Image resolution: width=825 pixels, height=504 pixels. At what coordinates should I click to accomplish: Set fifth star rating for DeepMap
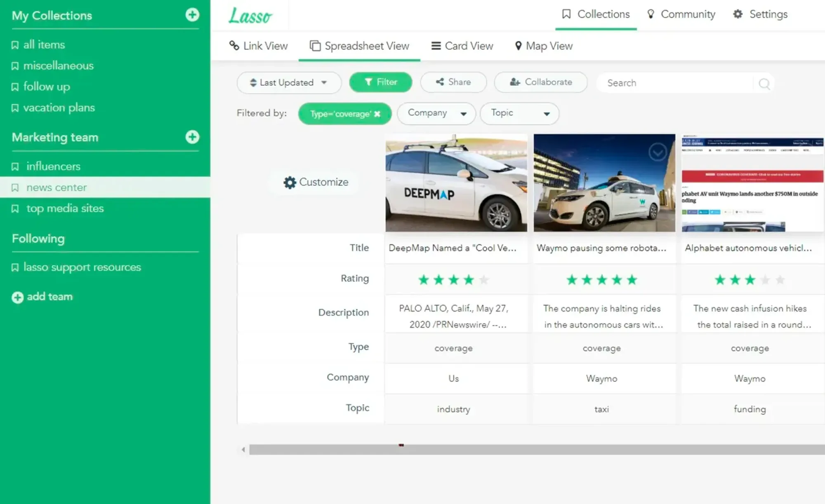tap(483, 280)
